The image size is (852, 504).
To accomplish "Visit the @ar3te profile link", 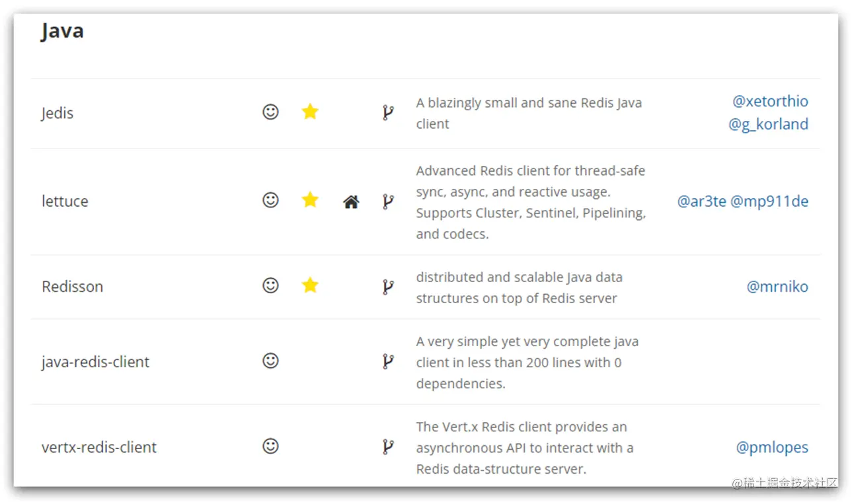I will 701,201.
